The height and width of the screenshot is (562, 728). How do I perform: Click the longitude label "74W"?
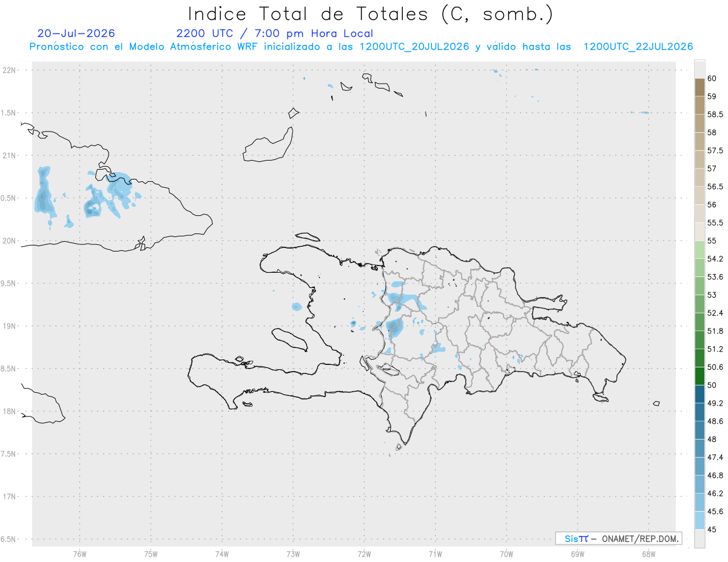coord(222,554)
